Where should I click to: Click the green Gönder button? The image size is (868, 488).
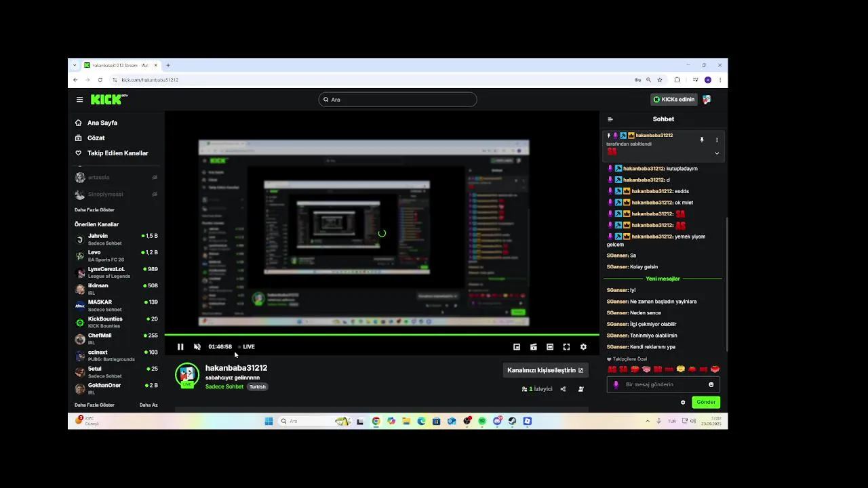(x=706, y=403)
